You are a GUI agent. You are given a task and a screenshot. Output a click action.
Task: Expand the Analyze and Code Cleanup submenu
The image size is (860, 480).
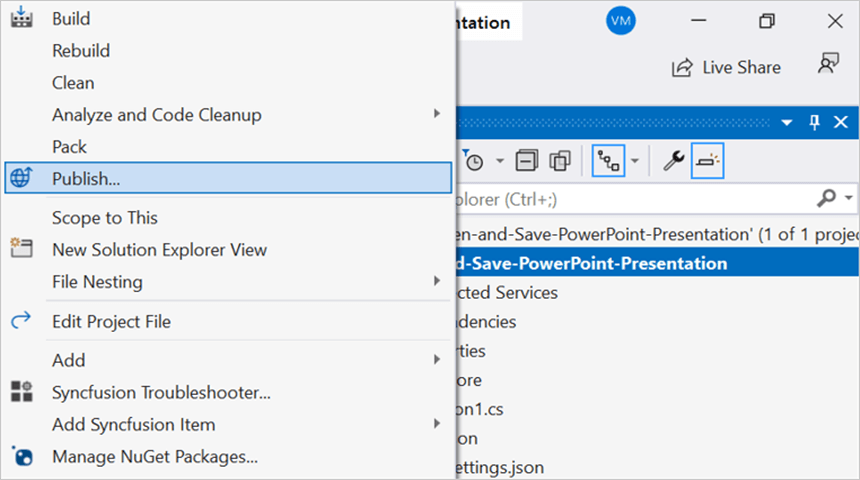click(436, 114)
